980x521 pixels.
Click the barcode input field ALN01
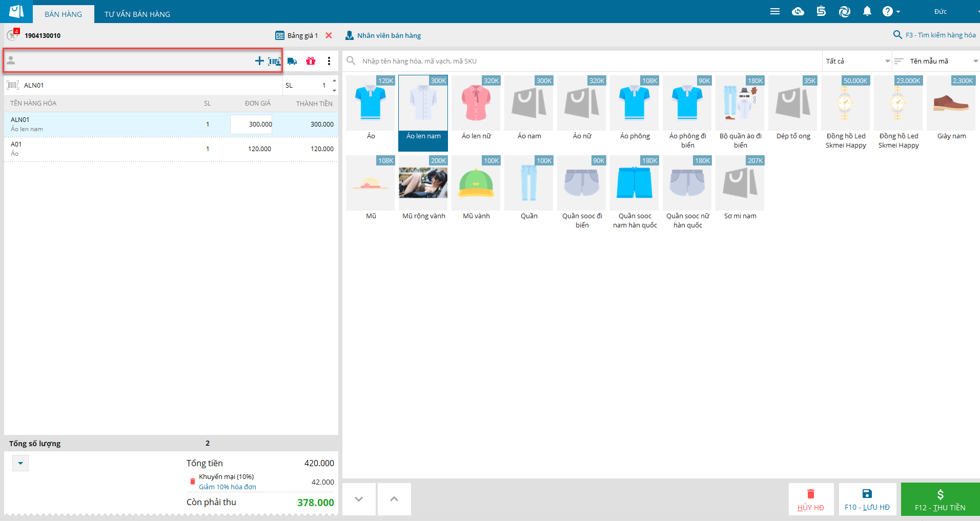pos(144,85)
